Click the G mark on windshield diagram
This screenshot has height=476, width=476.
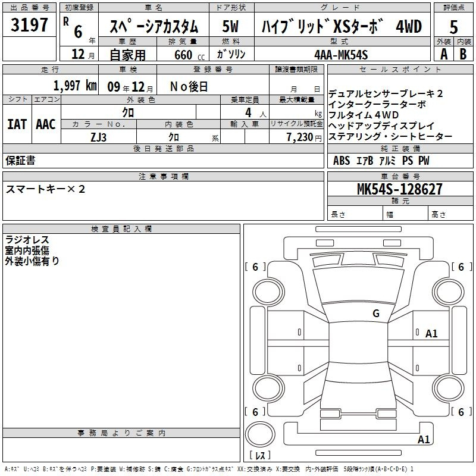coord(376,314)
